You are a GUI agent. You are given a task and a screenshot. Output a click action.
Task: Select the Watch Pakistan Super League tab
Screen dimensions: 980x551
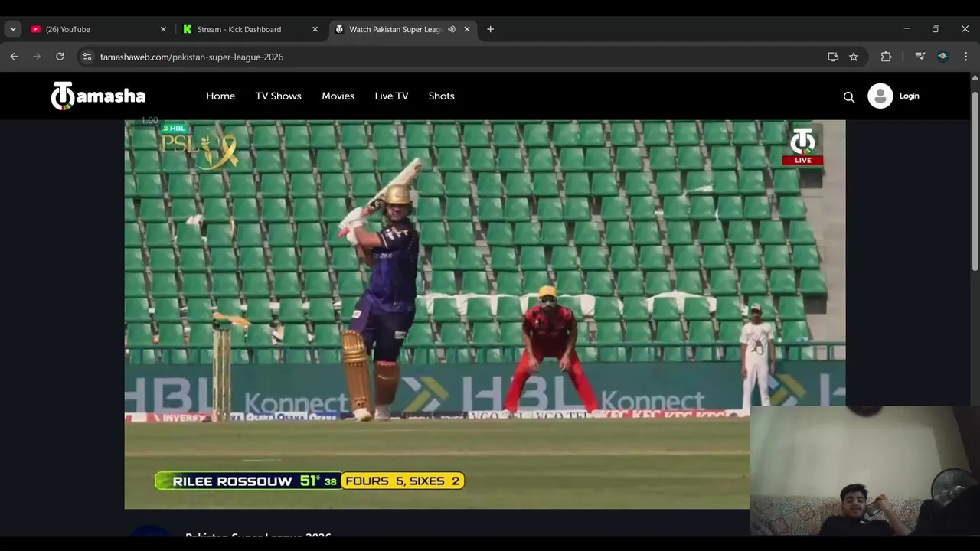(x=403, y=29)
